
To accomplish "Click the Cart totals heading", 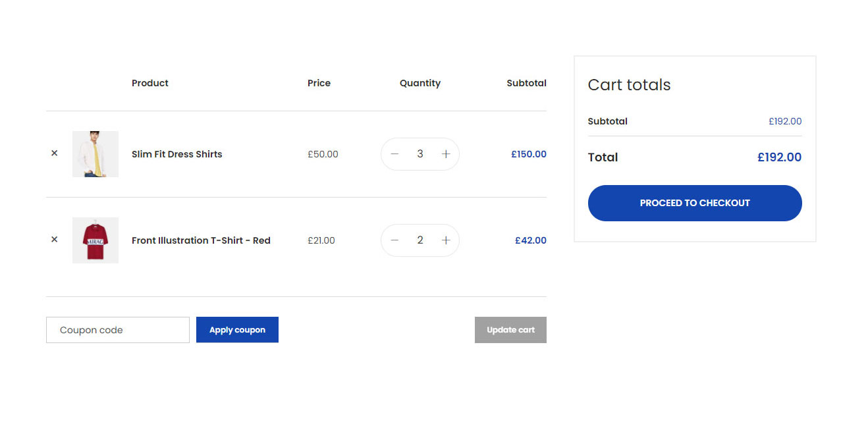I will [629, 85].
